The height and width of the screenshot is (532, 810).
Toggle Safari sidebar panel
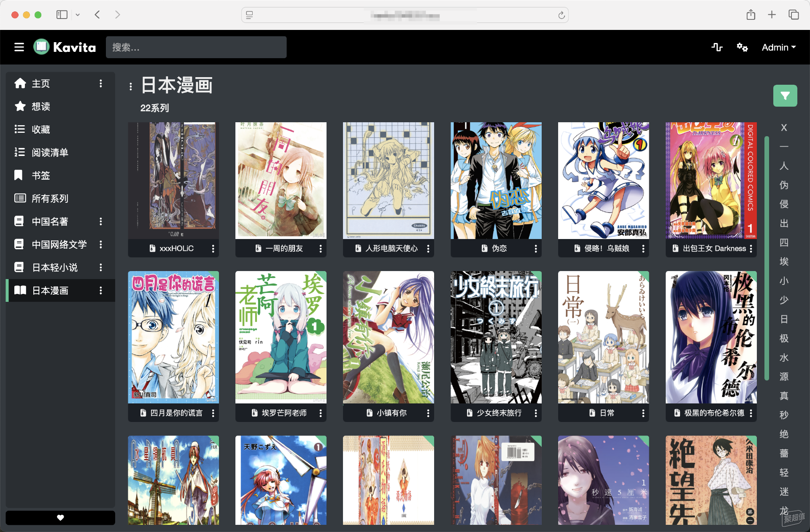62,15
